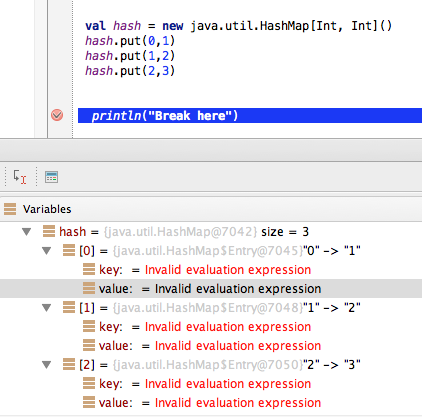
Task: Click the icon beside entry [0]
Action: coord(69,250)
